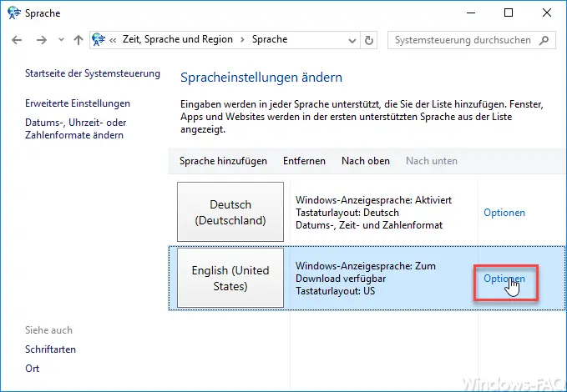Click the search magnifier icon
This screenshot has height=392, width=567.
tap(544, 40)
